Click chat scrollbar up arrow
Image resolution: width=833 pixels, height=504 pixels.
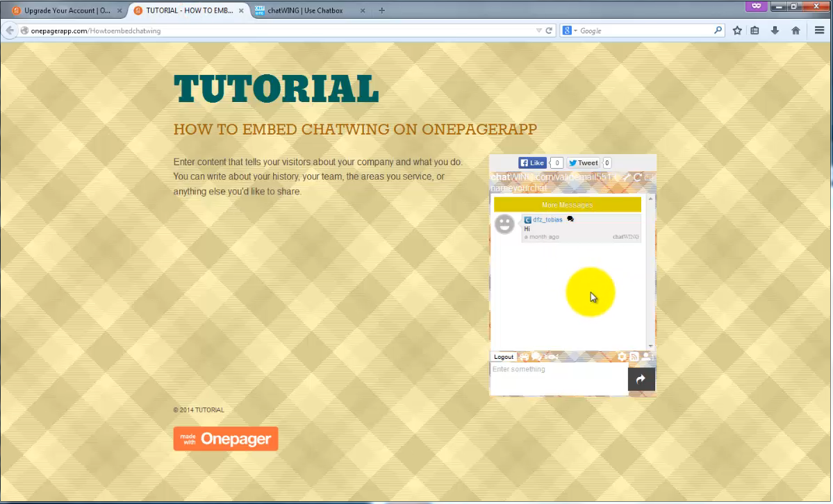[x=651, y=199]
